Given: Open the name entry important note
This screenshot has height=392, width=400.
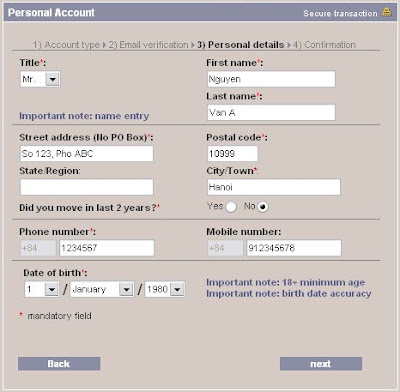Looking at the screenshot, I should point(84,116).
